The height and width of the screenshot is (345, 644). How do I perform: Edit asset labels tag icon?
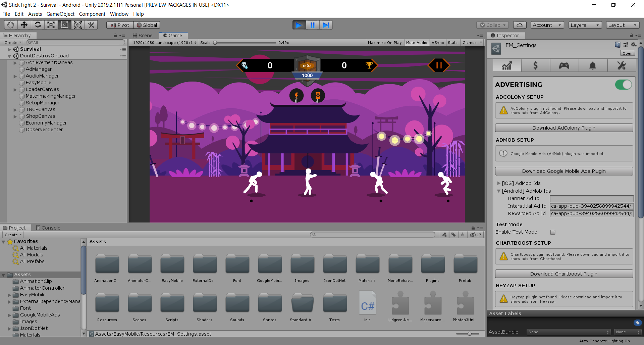(x=637, y=323)
